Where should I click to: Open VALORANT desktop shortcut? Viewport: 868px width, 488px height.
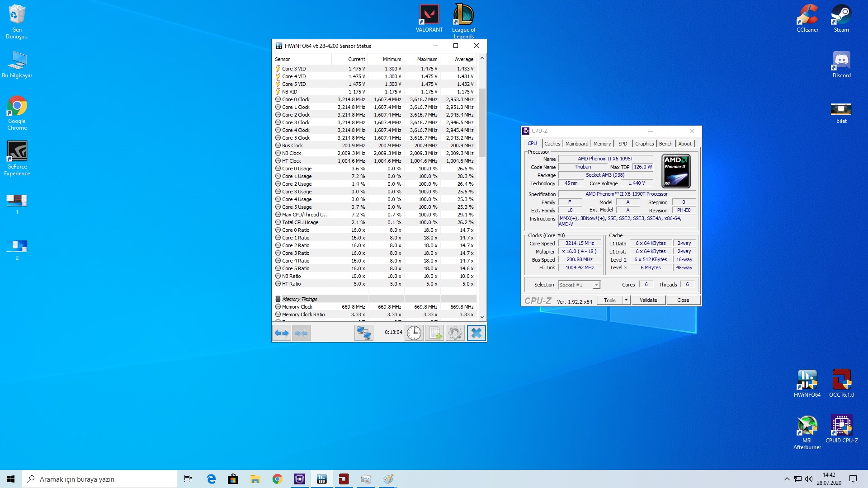click(x=429, y=19)
